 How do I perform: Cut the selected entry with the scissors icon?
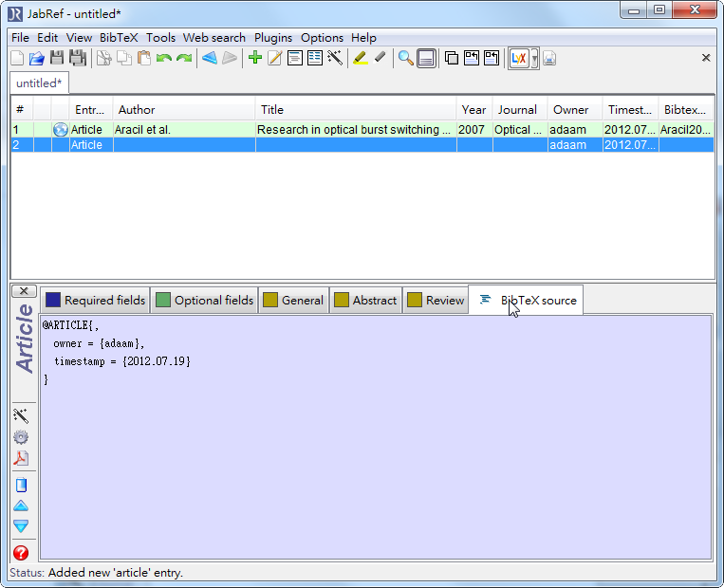tap(103, 58)
